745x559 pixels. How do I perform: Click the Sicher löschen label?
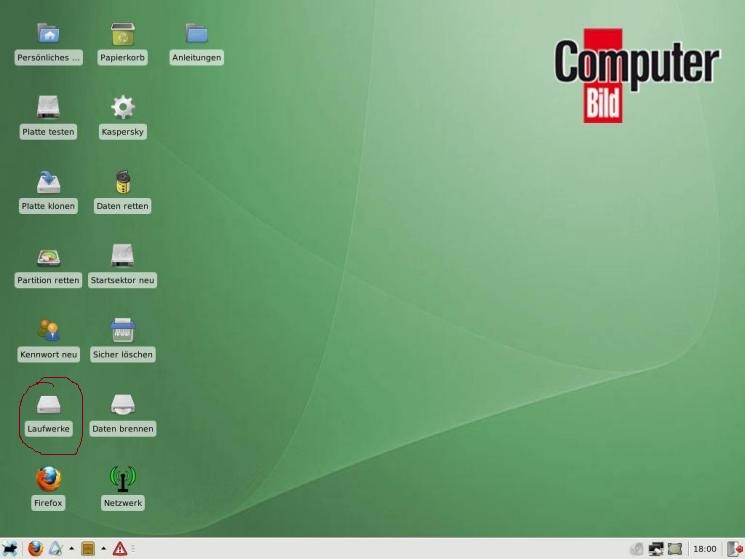(x=123, y=354)
